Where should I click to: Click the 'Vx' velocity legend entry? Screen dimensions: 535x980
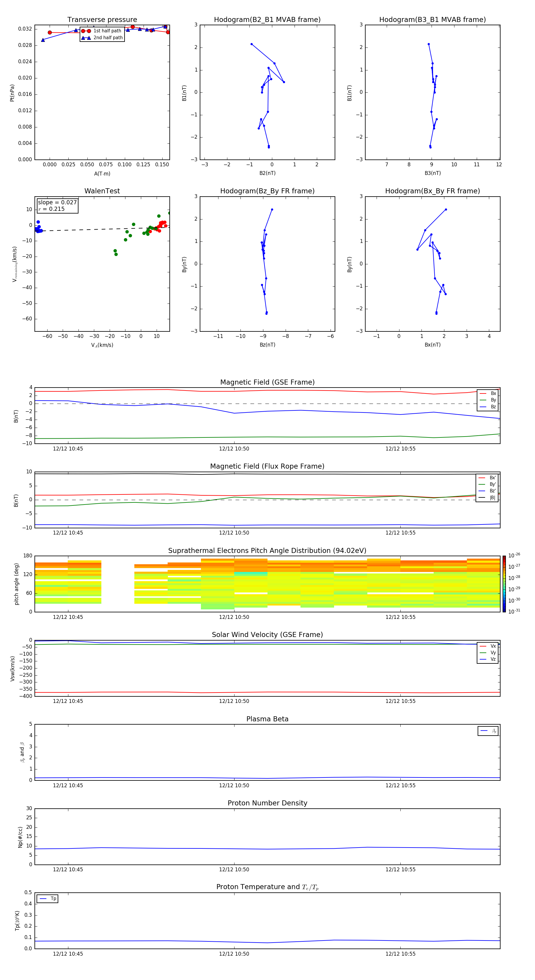(x=488, y=647)
